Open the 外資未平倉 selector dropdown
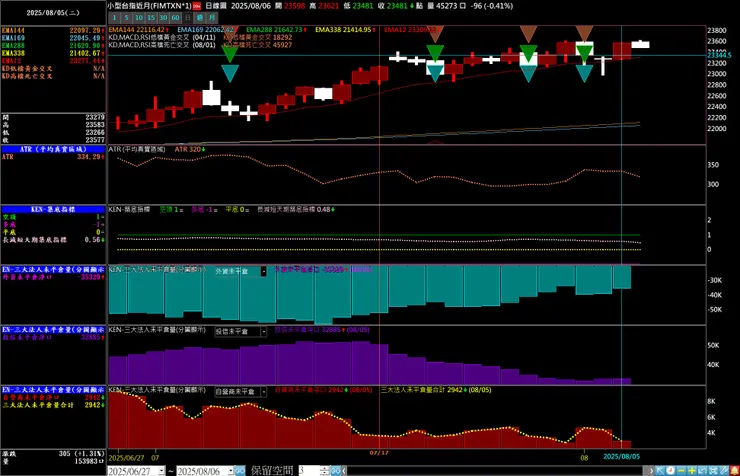This screenshot has height=476, width=740. point(263,271)
